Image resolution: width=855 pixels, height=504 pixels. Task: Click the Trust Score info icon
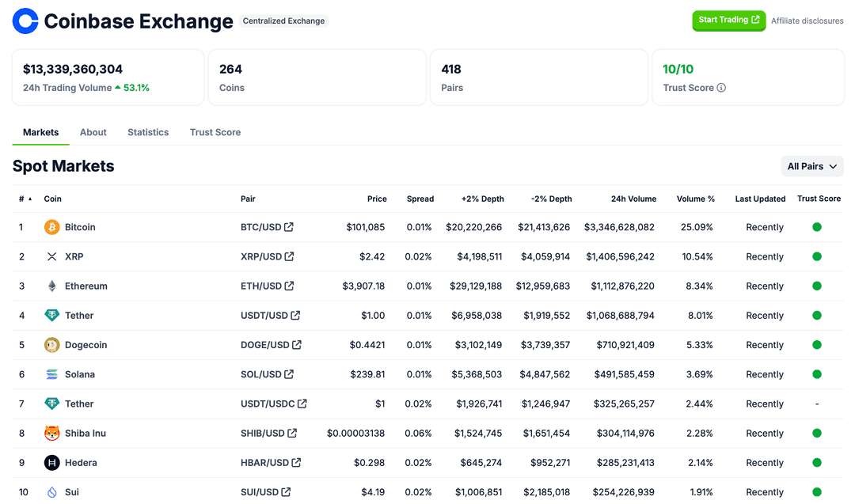coord(721,89)
